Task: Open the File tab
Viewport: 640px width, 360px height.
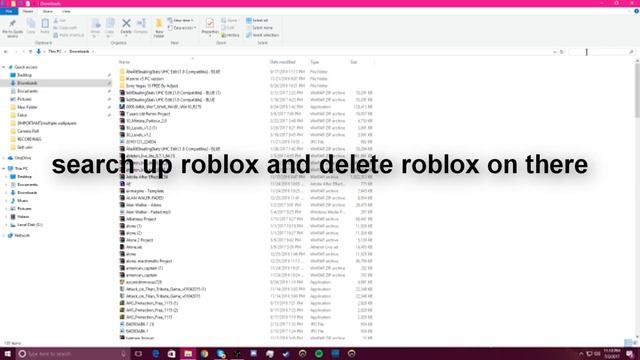Action: (x=9, y=11)
